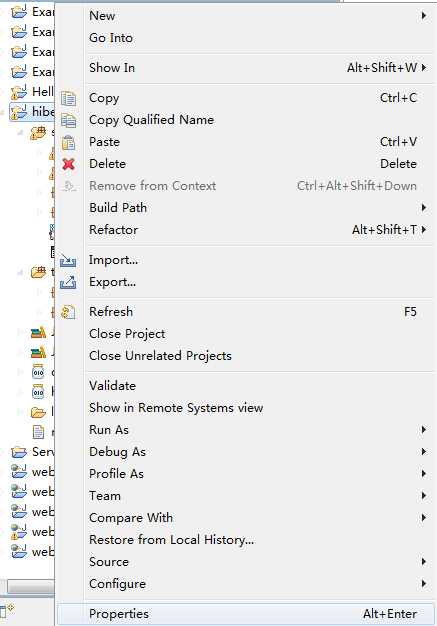The width and height of the screenshot is (437, 626).
Task: Choose Go Into
Action: (x=245, y=38)
